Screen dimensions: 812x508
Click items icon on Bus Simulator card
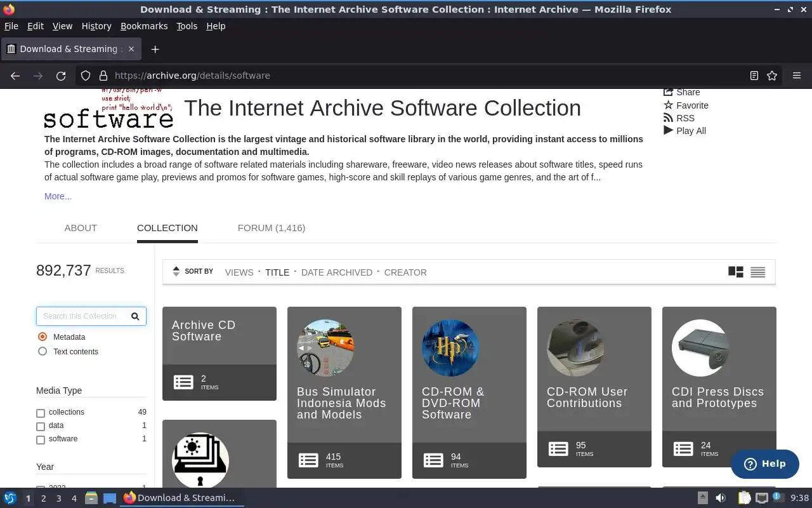308,460
